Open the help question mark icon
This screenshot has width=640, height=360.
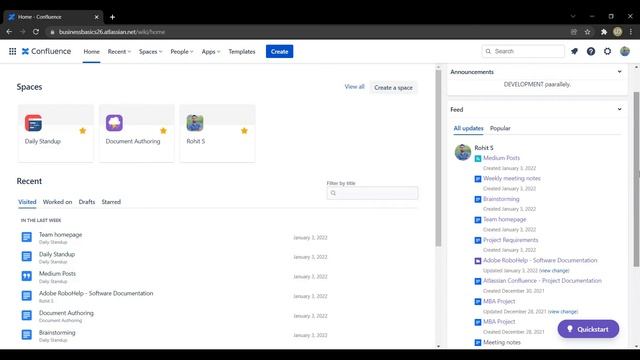(x=591, y=51)
